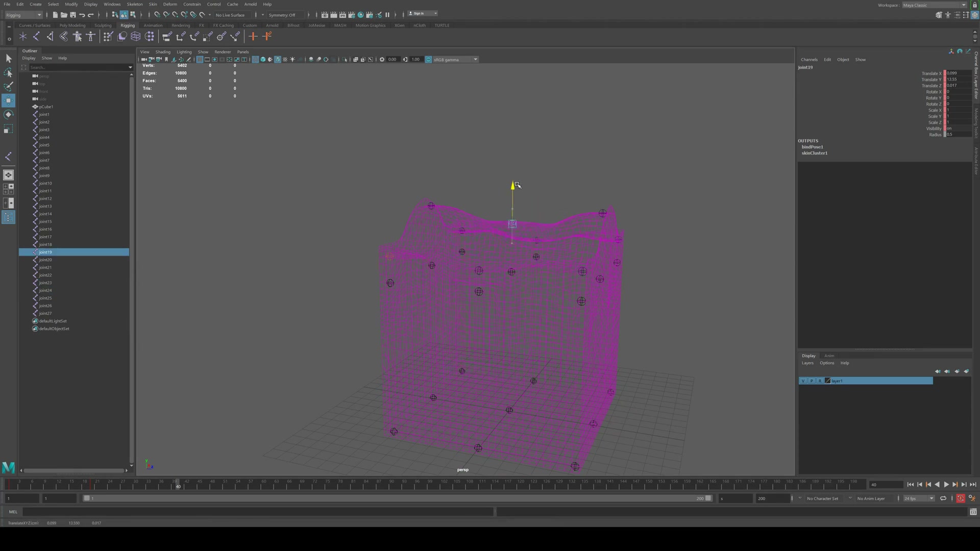
Task: Click layer1 color swatch in layer editor
Action: tap(828, 381)
